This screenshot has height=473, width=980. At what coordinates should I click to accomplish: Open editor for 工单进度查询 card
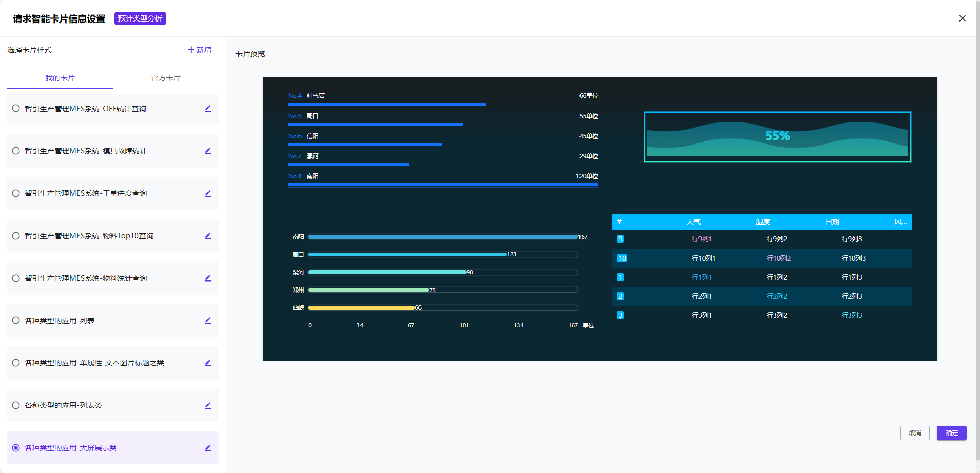click(208, 194)
